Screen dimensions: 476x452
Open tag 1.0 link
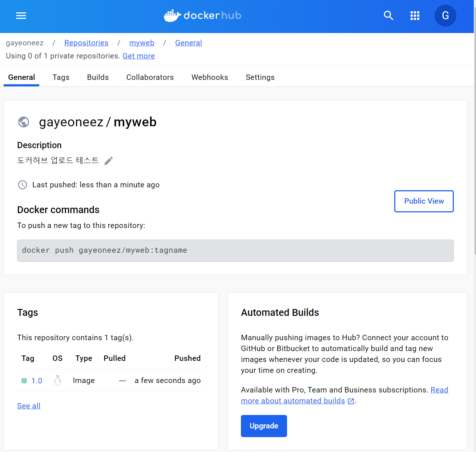[x=37, y=380]
